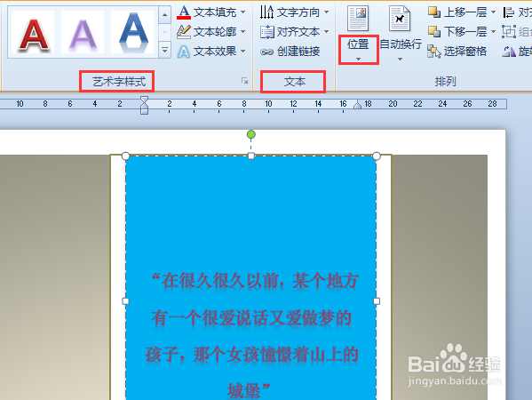Click the rotate objects icon

pyautogui.click(x=509, y=52)
